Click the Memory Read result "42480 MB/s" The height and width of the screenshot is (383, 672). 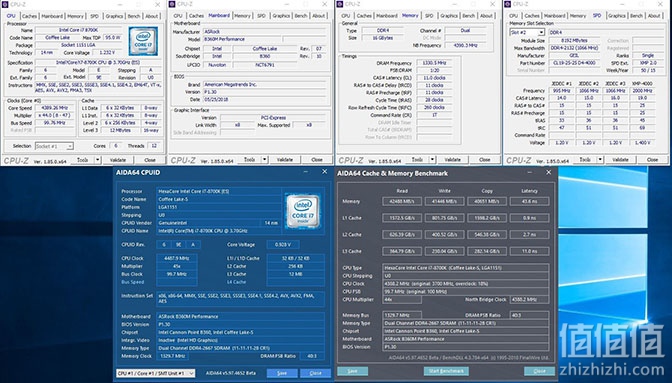(402, 201)
